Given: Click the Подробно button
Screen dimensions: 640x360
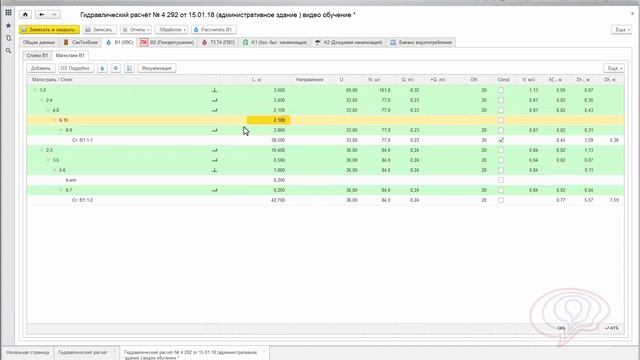Looking at the screenshot, I should point(76,68).
